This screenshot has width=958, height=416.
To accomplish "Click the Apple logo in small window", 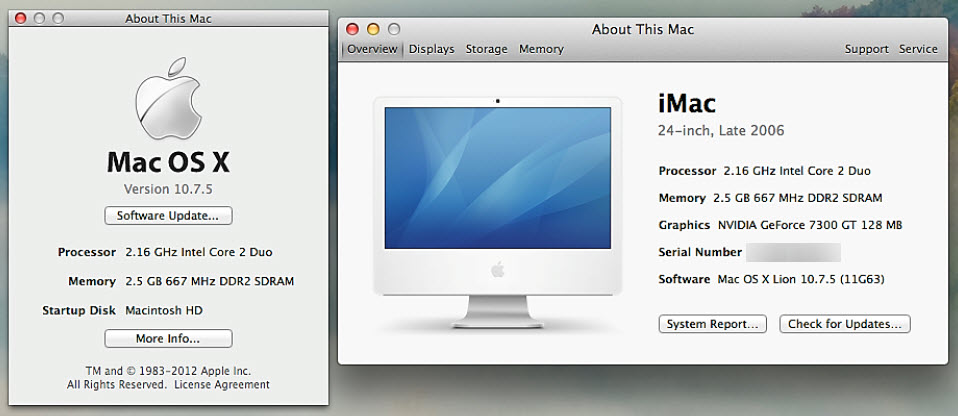I will click(x=168, y=99).
